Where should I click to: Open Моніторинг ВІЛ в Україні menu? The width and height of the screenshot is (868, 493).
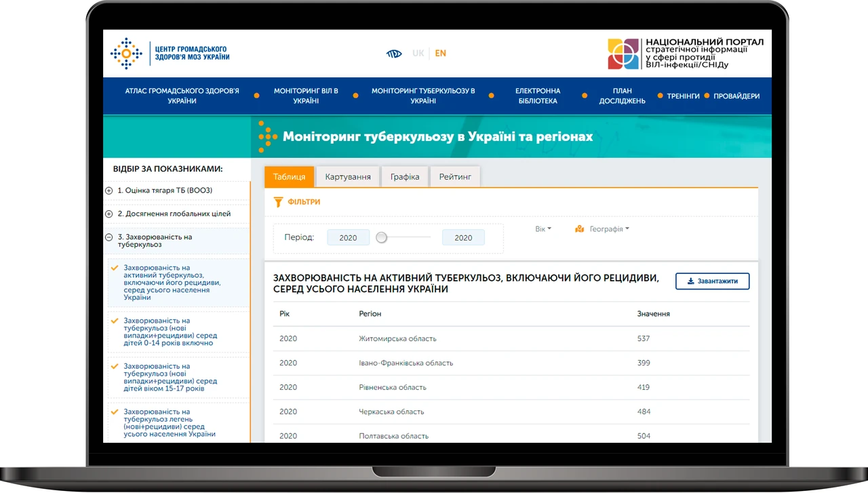coord(306,96)
